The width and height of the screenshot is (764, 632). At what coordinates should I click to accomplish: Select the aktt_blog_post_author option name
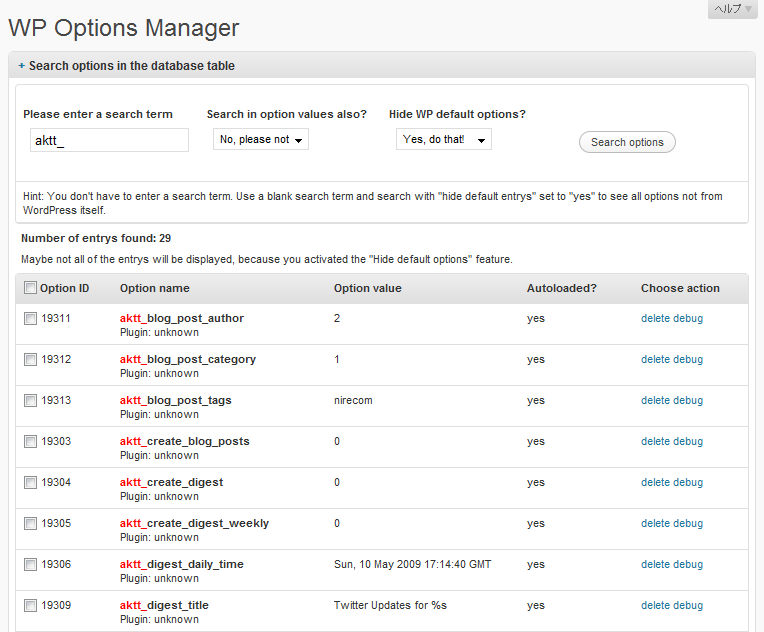tap(182, 318)
